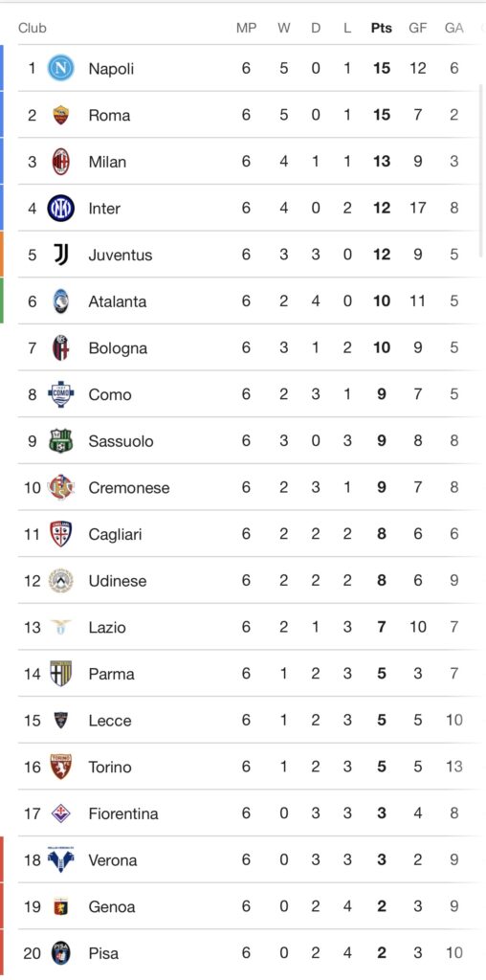Click the MP column header

pyautogui.click(x=246, y=28)
